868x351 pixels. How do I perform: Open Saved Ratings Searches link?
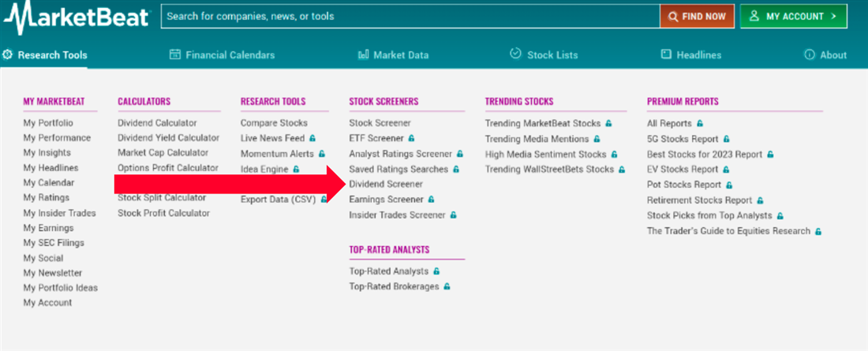point(398,169)
